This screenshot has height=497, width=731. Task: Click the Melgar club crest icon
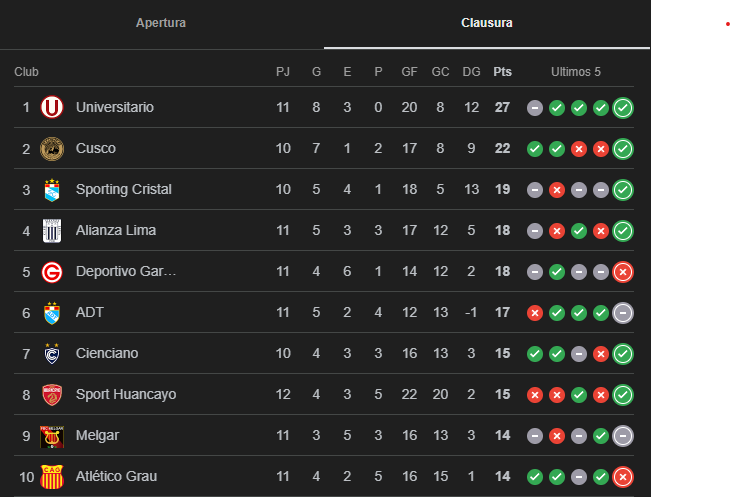point(52,435)
